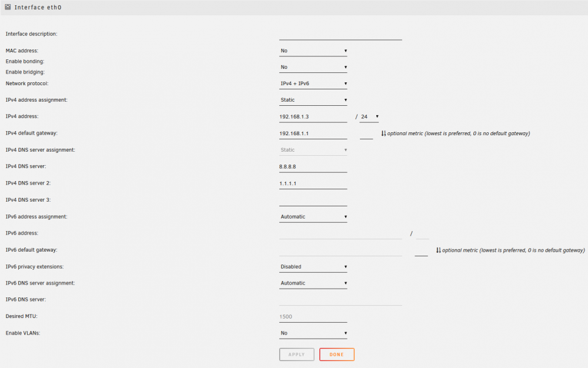Open the IPv4 subnet prefix dropdown showing 24
The image size is (588, 368).
coord(369,116)
